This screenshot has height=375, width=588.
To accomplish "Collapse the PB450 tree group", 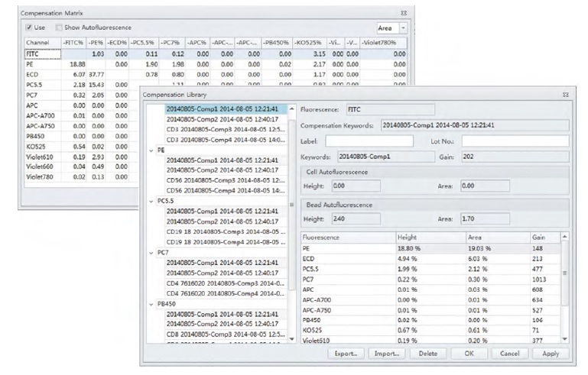I will [x=151, y=304].
